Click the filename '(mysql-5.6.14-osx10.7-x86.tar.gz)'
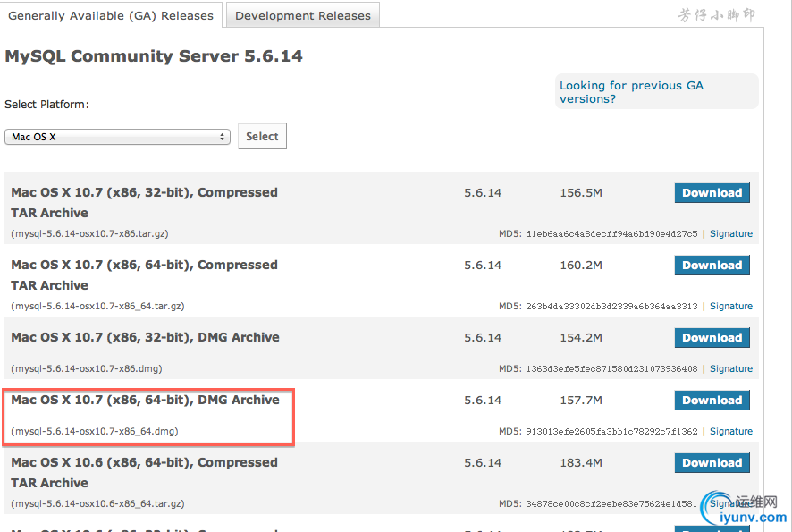The height and width of the screenshot is (532, 792). point(89,234)
